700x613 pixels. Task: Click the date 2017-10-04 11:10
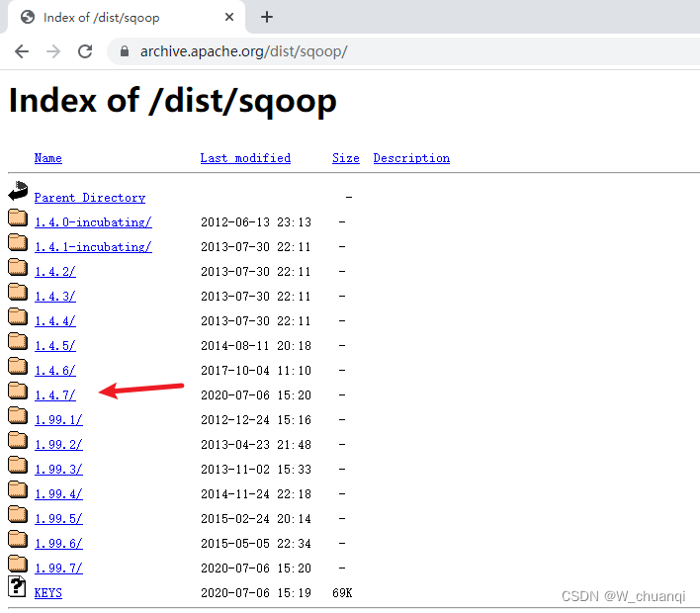click(x=256, y=371)
